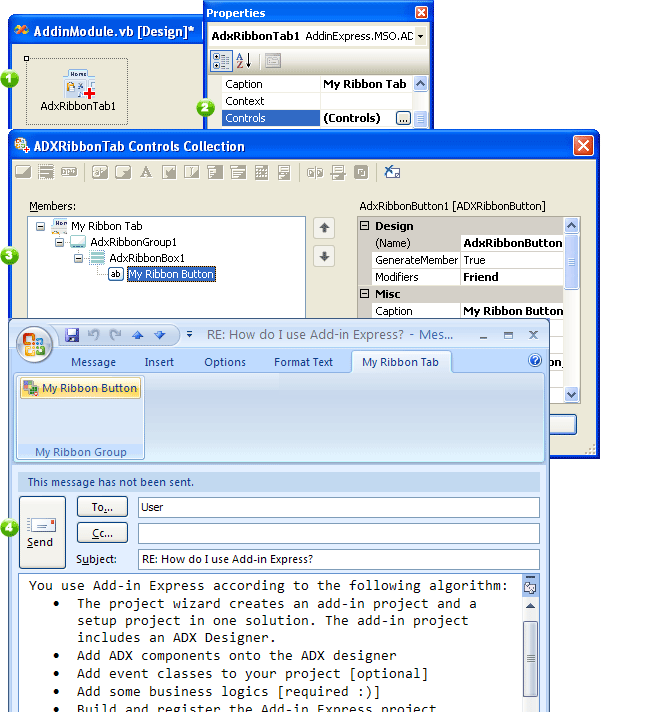Click the 'ab' ribbon button toolbar icon
Viewport: 645px width, 712px height.
(100, 172)
